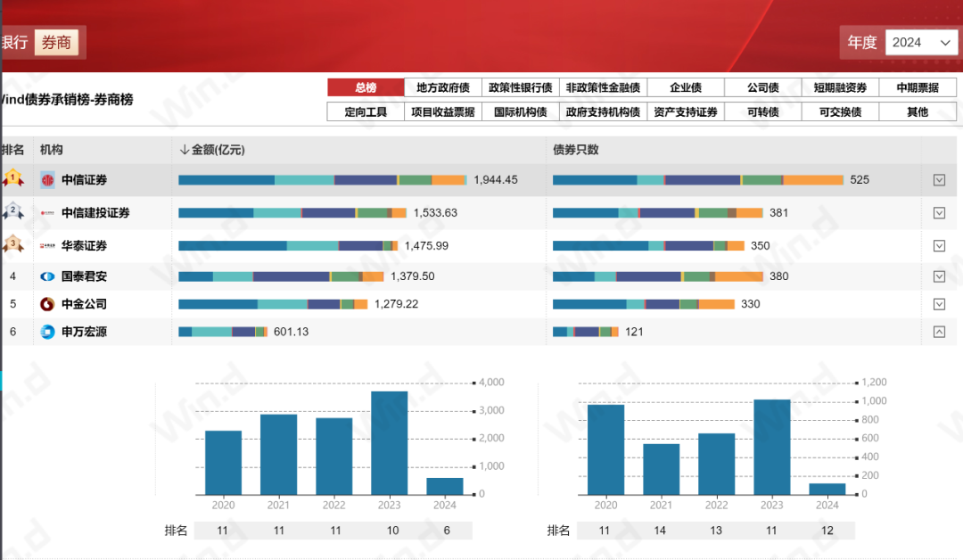Image resolution: width=963 pixels, height=560 pixels.
Task: Select the 可交换债 category tab
Action: pos(840,111)
